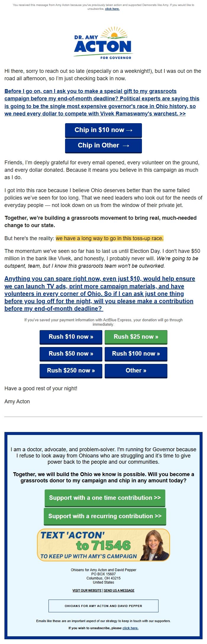Click SEND US A MESSAGE
Viewport: 207px width, 644px height.
(x=119, y=590)
